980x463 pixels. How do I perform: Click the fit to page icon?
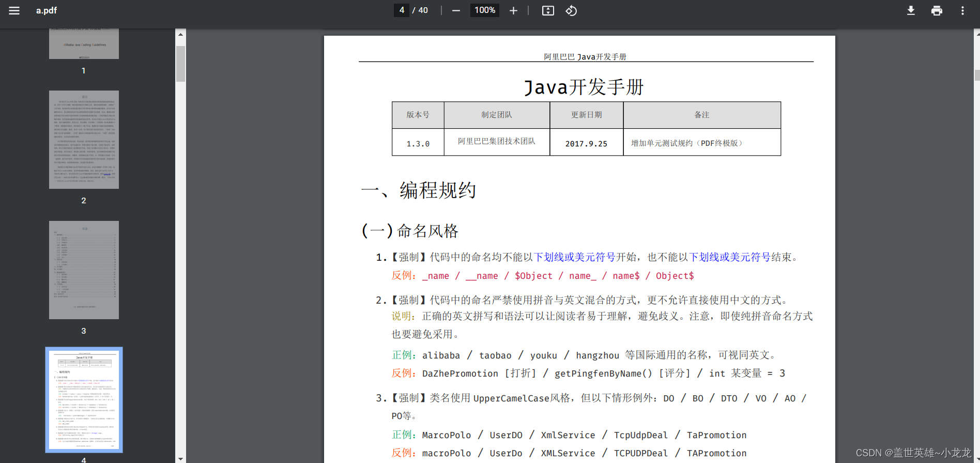(x=548, y=10)
